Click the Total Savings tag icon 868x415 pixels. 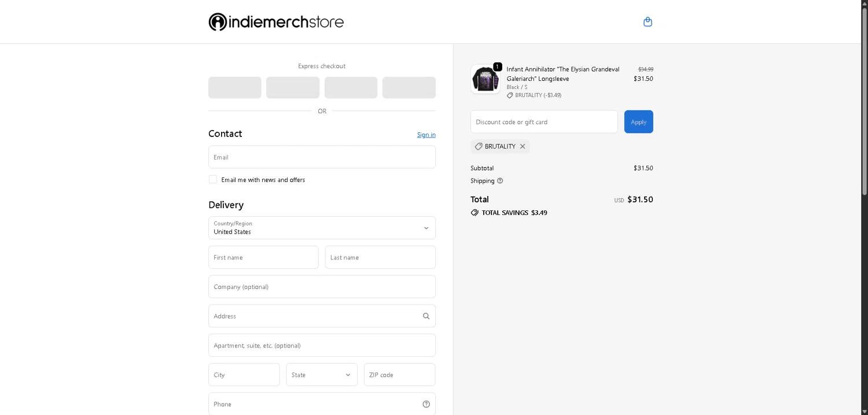tap(475, 213)
